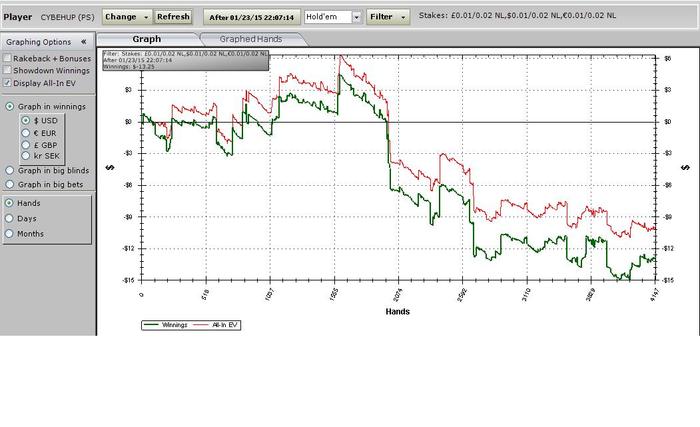Open the Filter dropdown arrow

403,17
